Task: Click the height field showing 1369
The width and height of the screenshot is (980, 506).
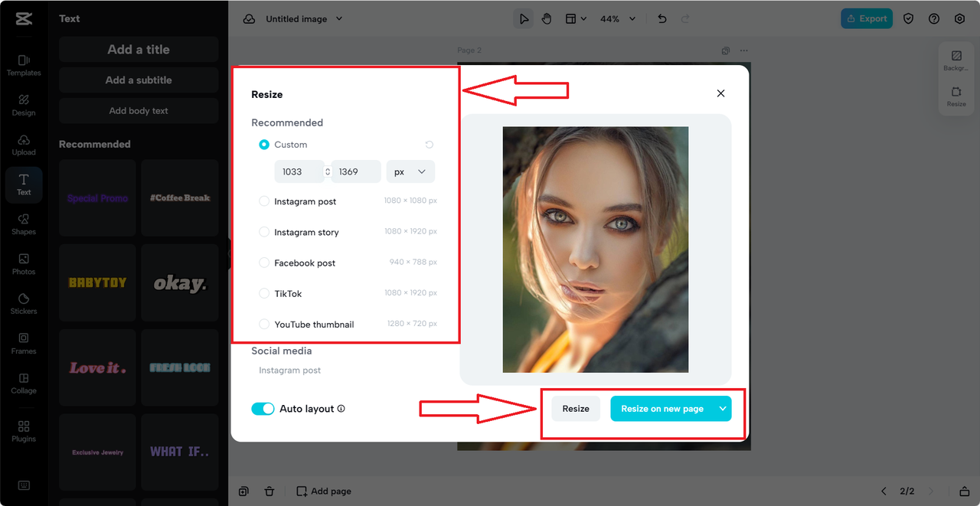Action: click(356, 171)
